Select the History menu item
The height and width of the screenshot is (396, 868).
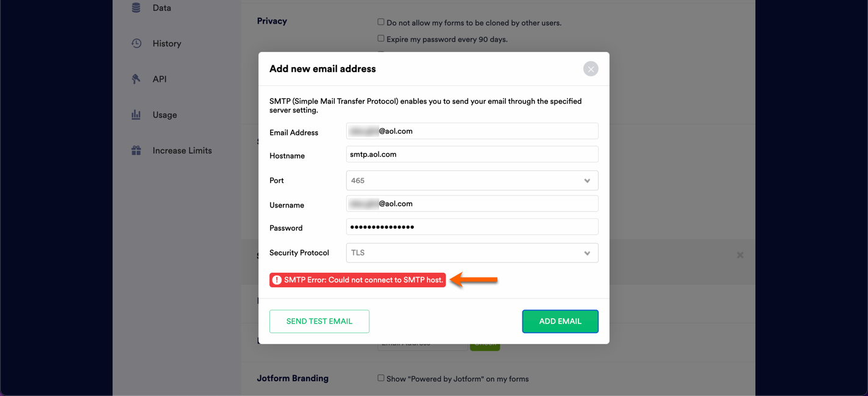pos(166,43)
